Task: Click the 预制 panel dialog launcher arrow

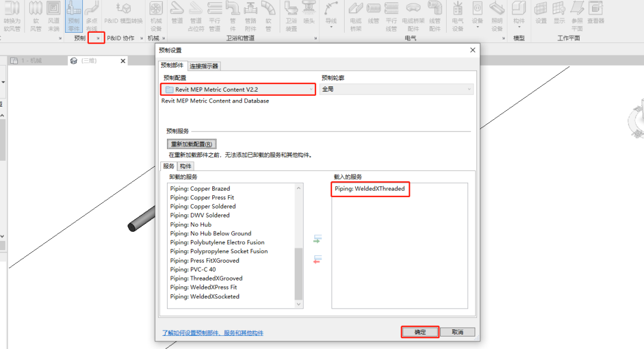Action: coord(98,38)
